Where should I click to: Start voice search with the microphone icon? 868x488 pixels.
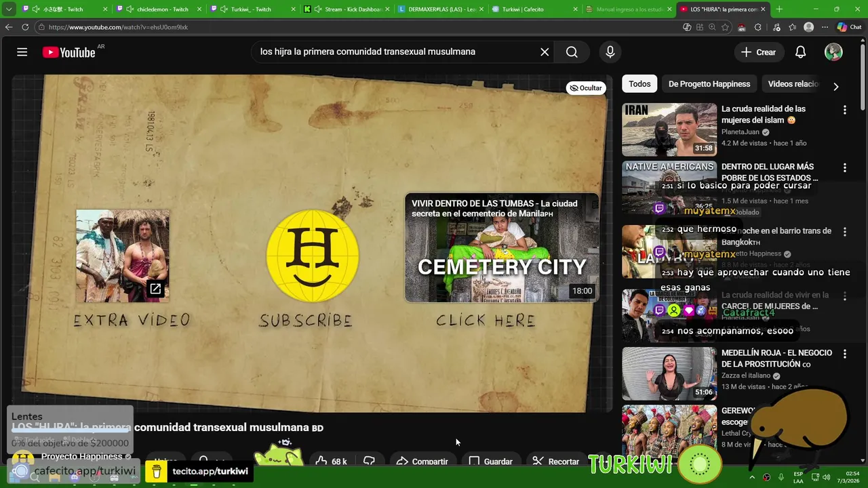tap(610, 52)
